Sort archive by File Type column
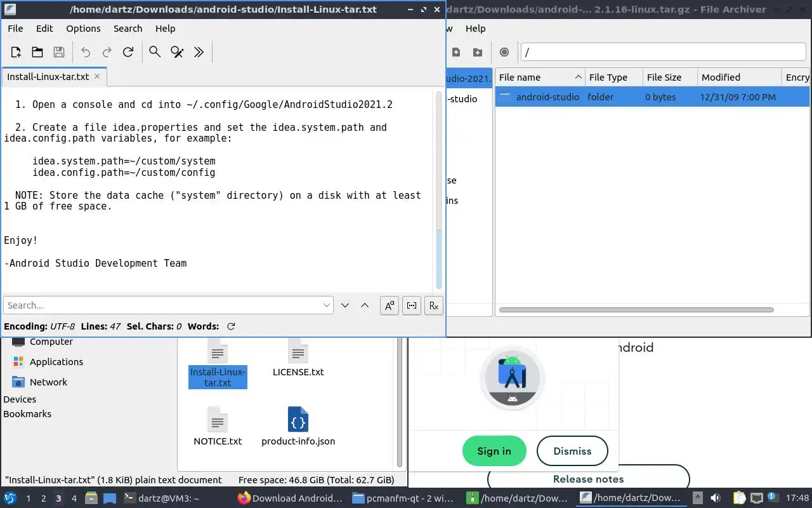The width and height of the screenshot is (812, 508). click(614, 77)
